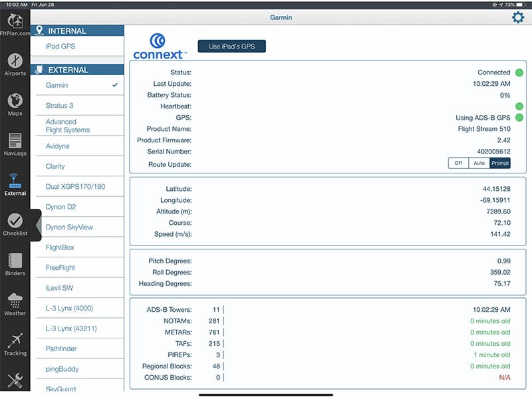Select Avidyne device
This screenshot has height=399, width=532.
click(77, 146)
